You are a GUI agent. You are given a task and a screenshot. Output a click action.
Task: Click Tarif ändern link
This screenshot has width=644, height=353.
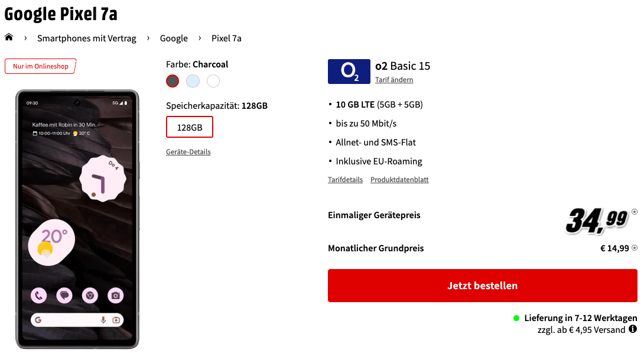(x=394, y=80)
